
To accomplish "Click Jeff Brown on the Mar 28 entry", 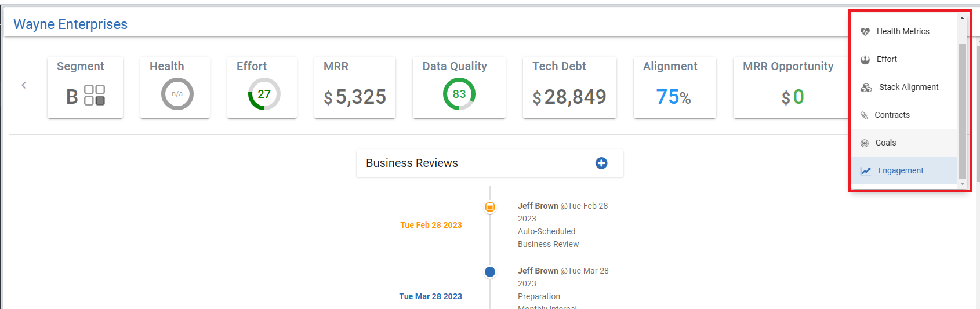I will (x=538, y=271).
